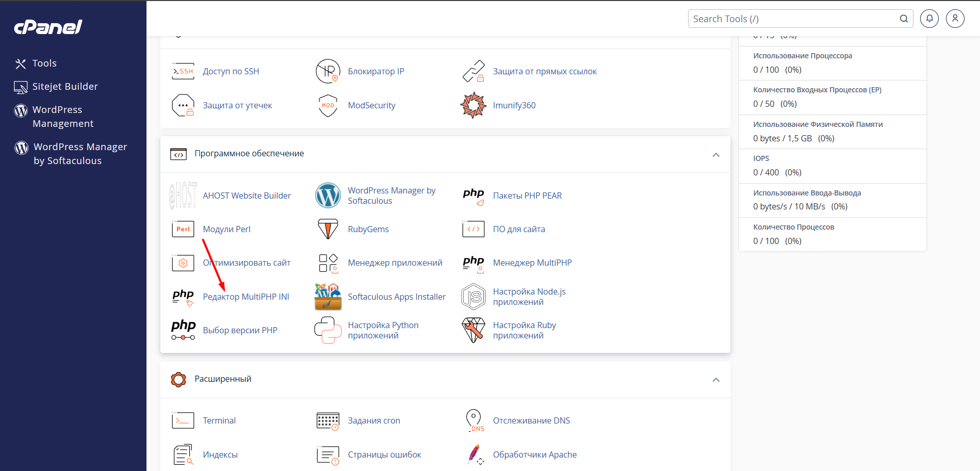This screenshot has height=471, width=980.
Task: Open the Выбор версии PHP link
Action: tap(240, 330)
